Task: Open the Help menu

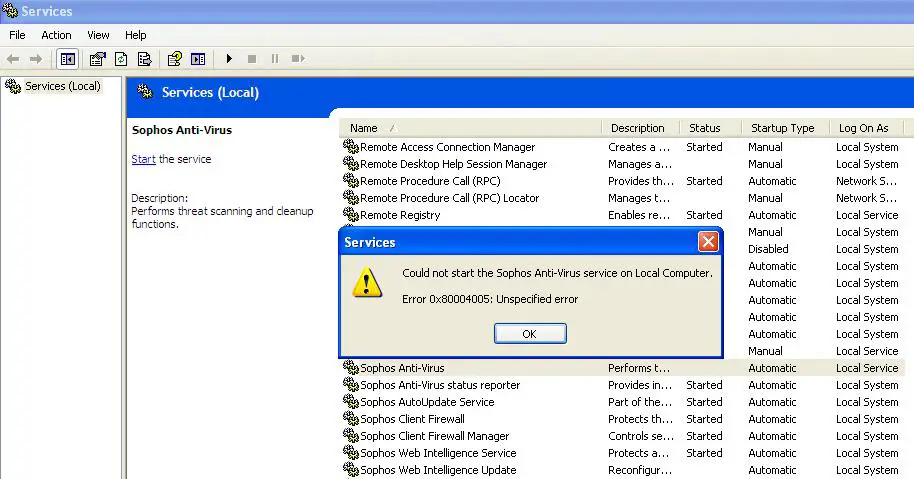Action: tap(136, 35)
